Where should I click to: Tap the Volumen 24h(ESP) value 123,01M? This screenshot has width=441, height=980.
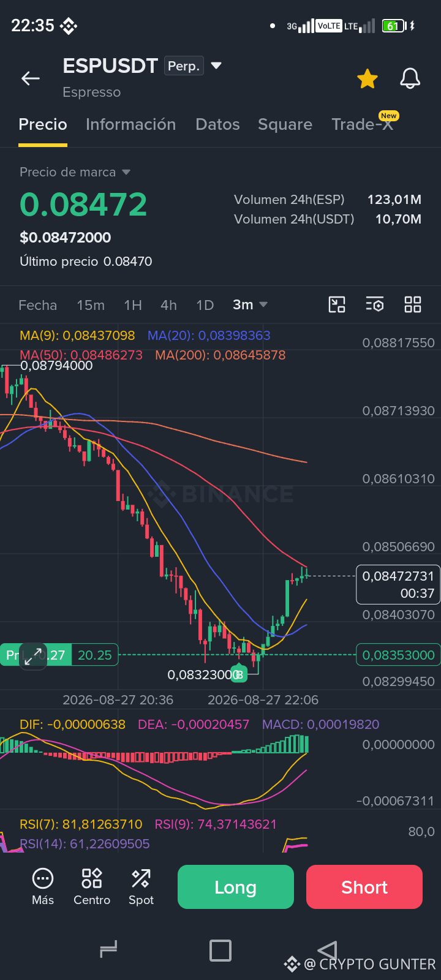click(x=394, y=200)
